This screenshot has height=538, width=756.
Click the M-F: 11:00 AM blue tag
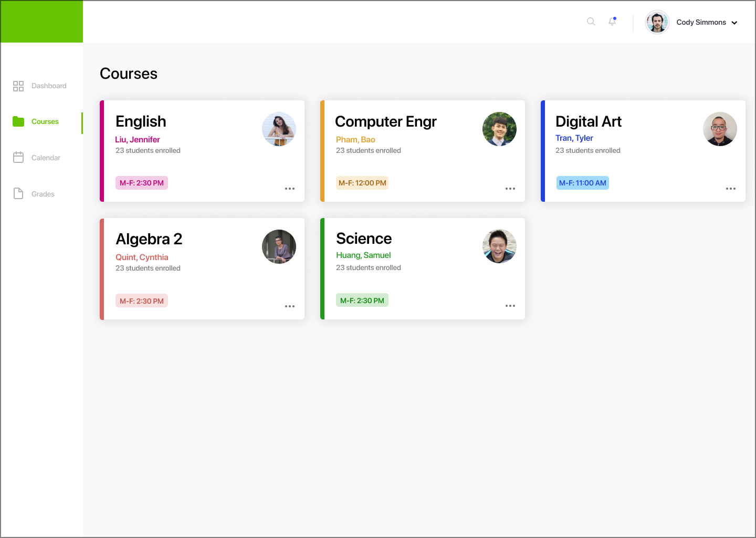[583, 183]
